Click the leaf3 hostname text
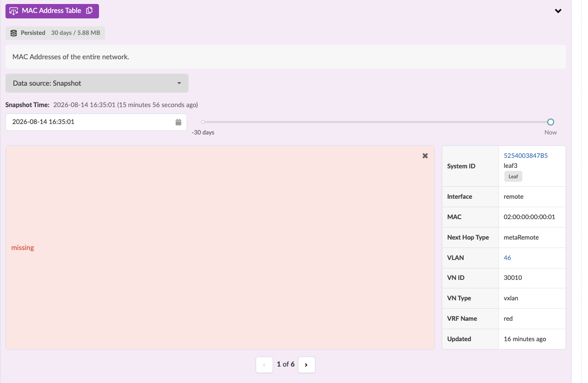The width and height of the screenshot is (588, 383). (510, 166)
